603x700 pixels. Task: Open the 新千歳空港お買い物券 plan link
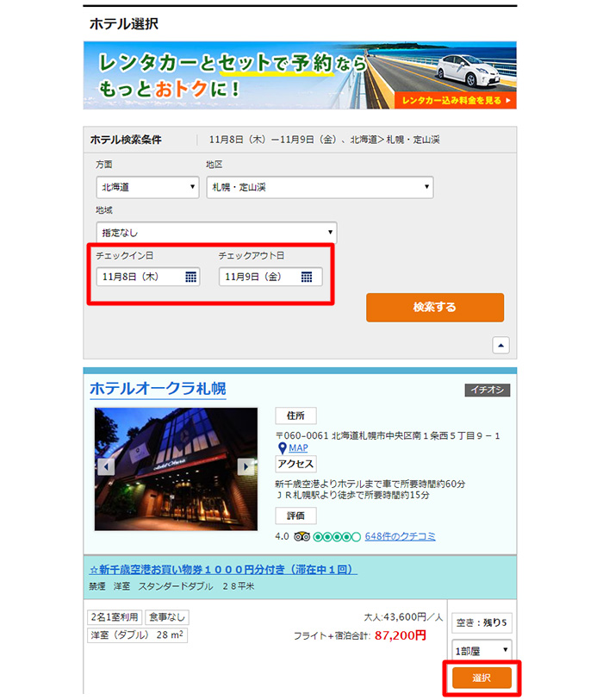(x=223, y=570)
